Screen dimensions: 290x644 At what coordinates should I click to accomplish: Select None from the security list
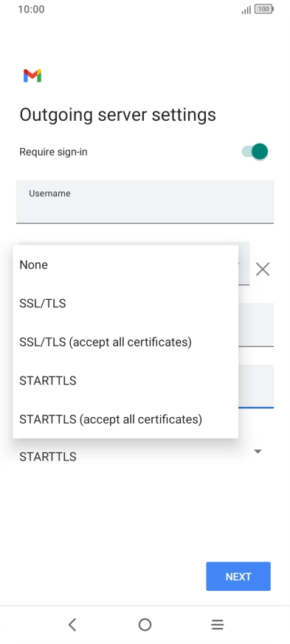125,265
